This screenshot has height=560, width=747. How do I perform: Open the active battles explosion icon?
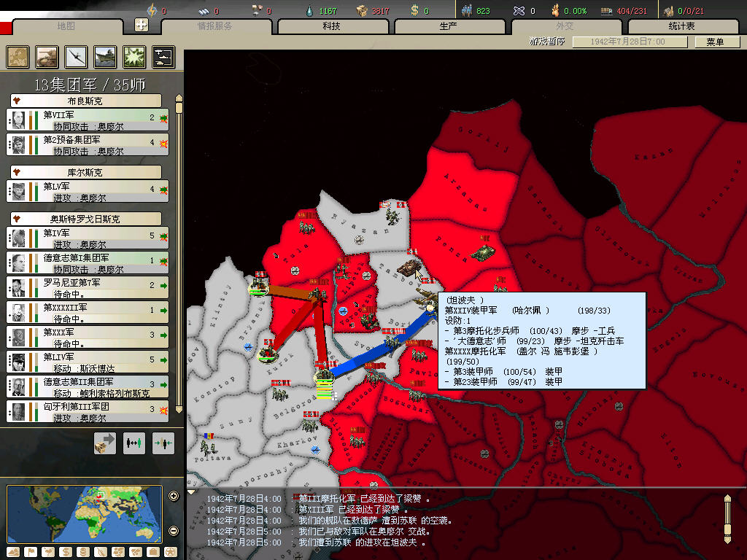tap(134, 56)
